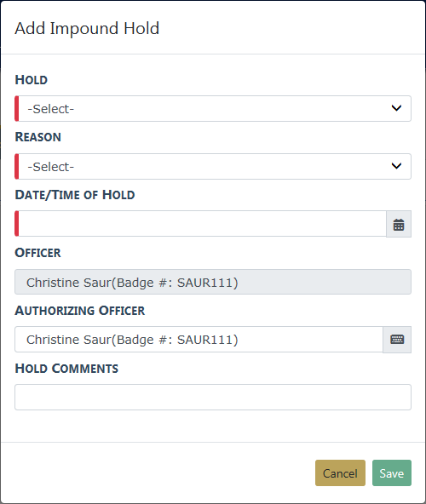Click the Add Impound Hold title
Screen dimensions: 426x504
(x=87, y=28)
